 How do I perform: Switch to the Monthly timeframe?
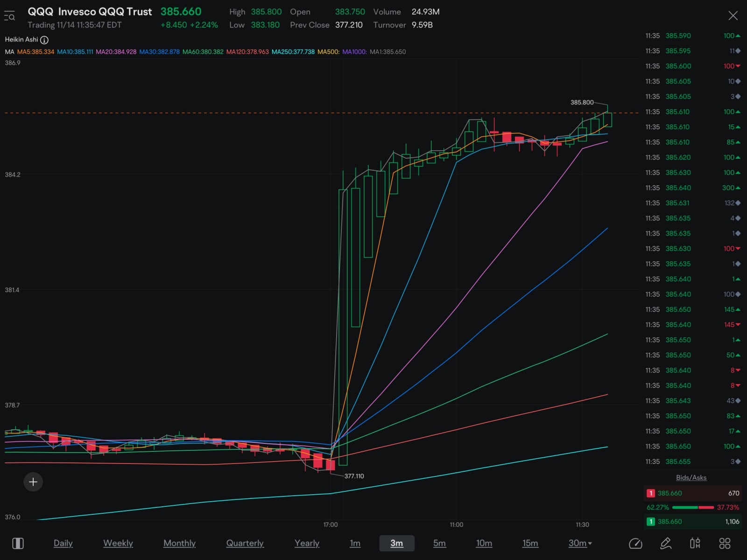tap(179, 543)
